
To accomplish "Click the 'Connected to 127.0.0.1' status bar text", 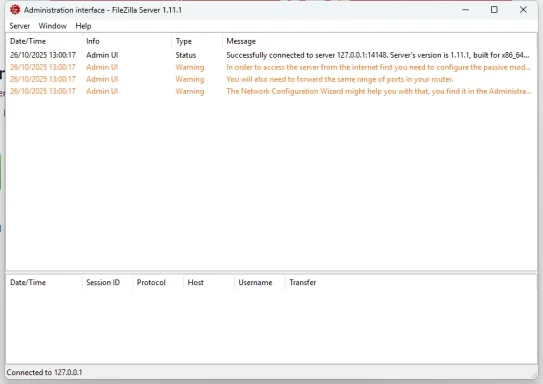I will (44, 373).
